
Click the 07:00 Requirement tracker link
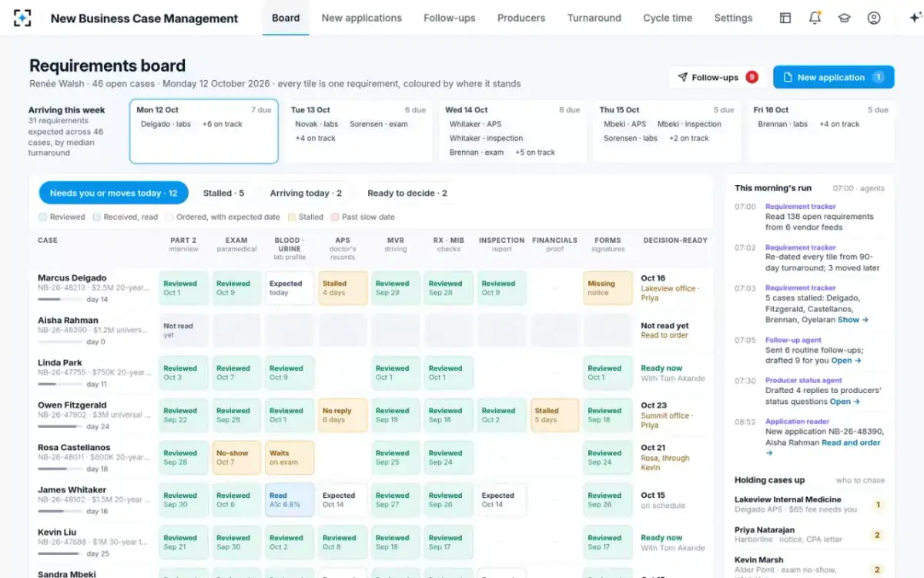[800, 207]
